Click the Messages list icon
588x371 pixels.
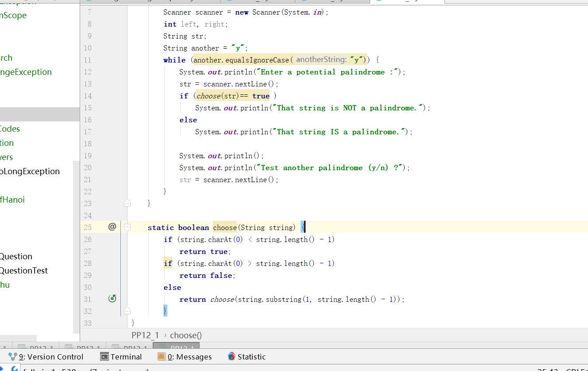coord(162,357)
